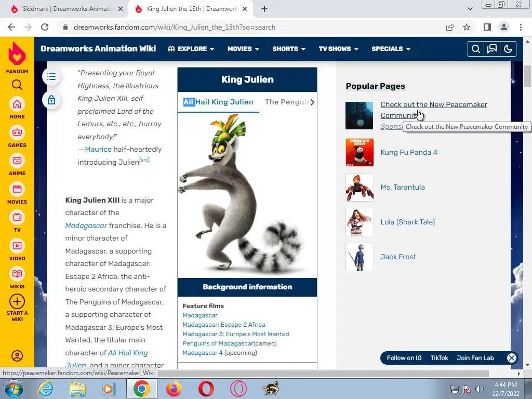The width and height of the screenshot is (532, 399).
Task: Click the vertical page scrollbar thumb
Action: 527,76
